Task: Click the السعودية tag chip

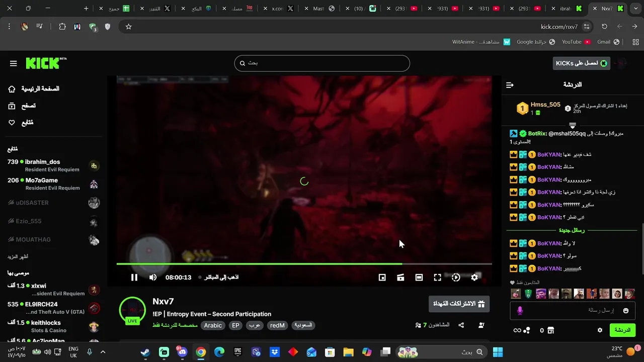Action: [x=303, y=325]
